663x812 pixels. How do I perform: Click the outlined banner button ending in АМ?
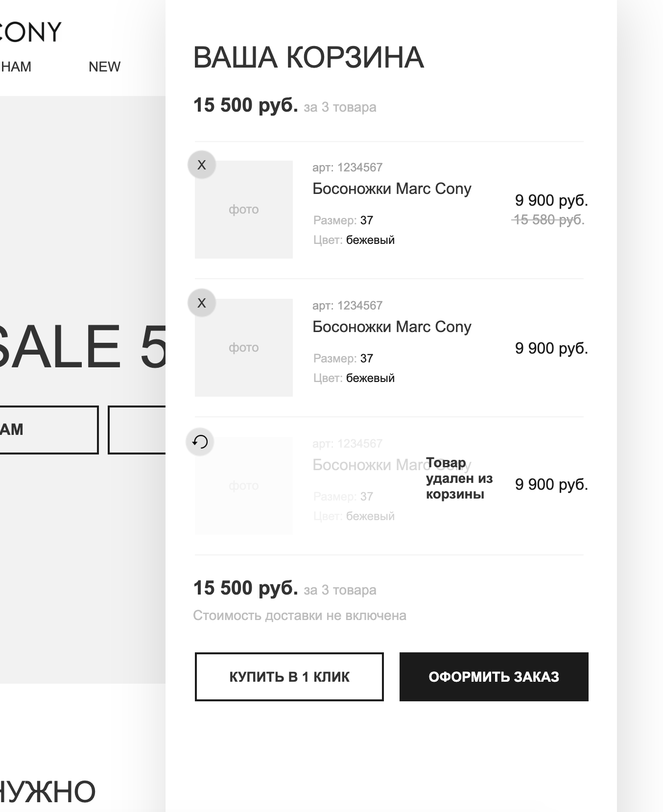click(x=48, y=430)
